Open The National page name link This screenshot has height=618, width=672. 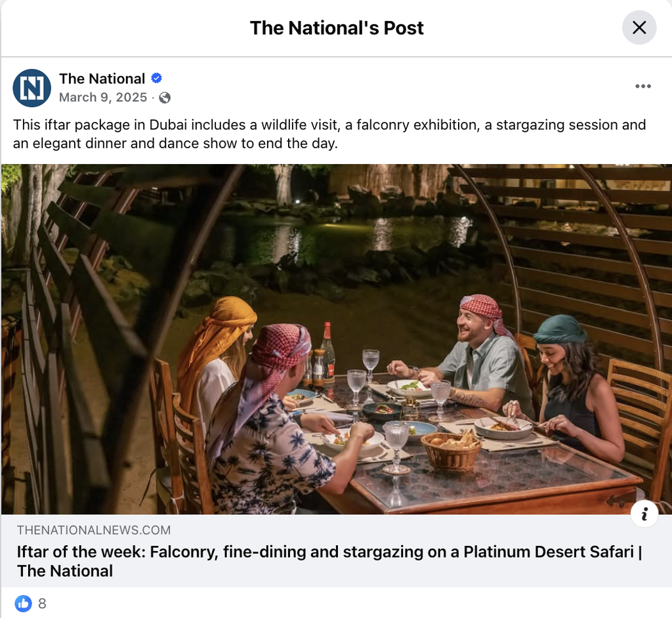coord(101,78)
